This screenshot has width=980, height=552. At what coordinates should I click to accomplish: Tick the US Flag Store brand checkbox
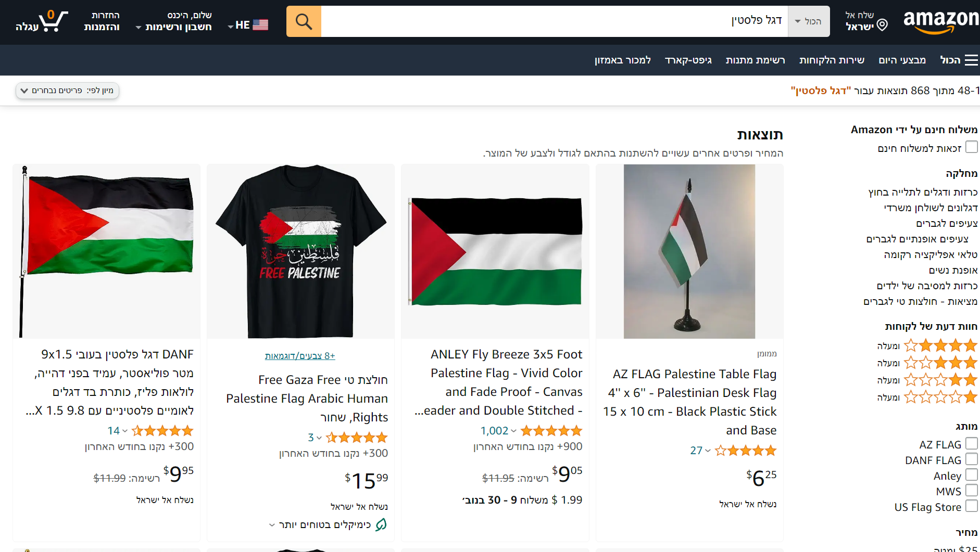972,506
